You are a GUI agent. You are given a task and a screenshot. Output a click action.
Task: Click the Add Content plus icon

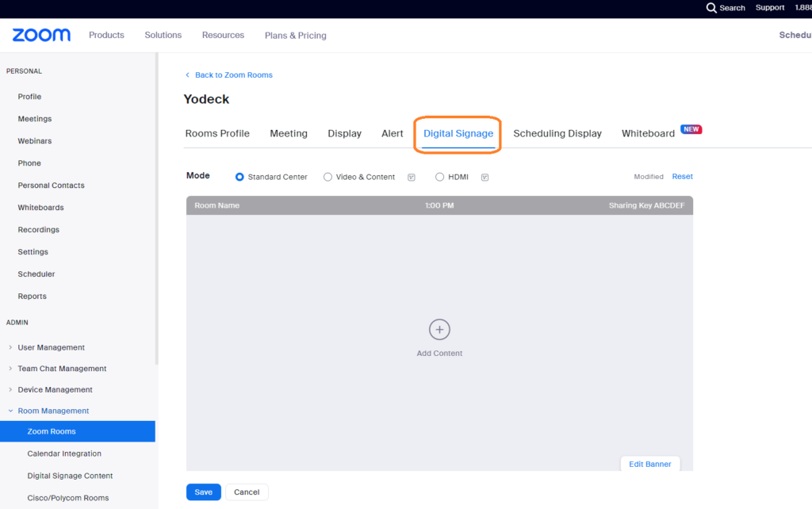pos(439,329)
